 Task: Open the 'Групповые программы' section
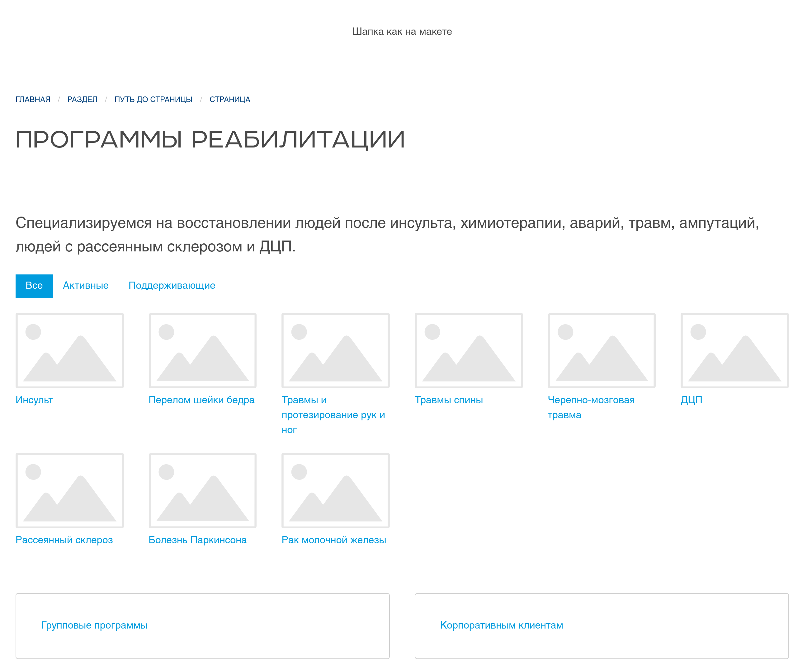pos(94,625)
